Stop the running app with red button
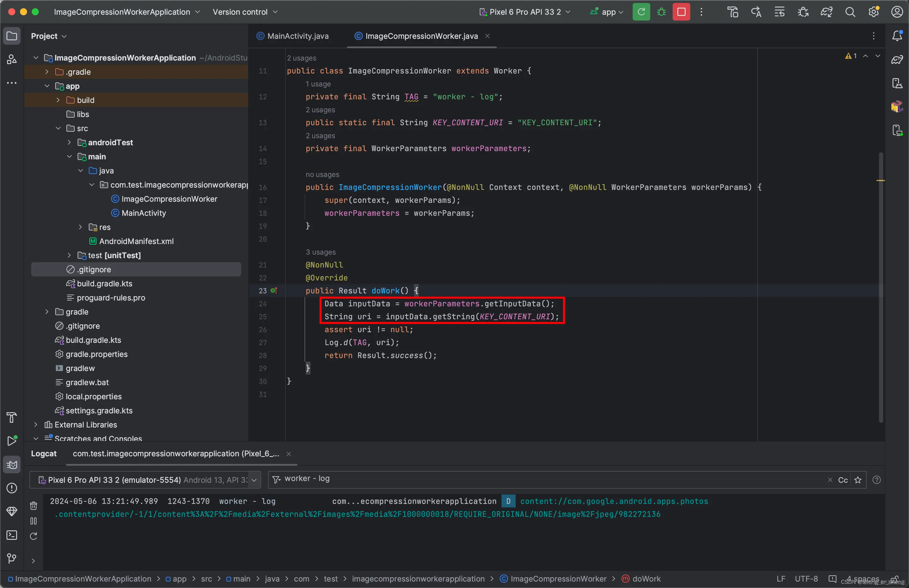The height and width of the screenshot is (588, 909). tap(681, 12)
